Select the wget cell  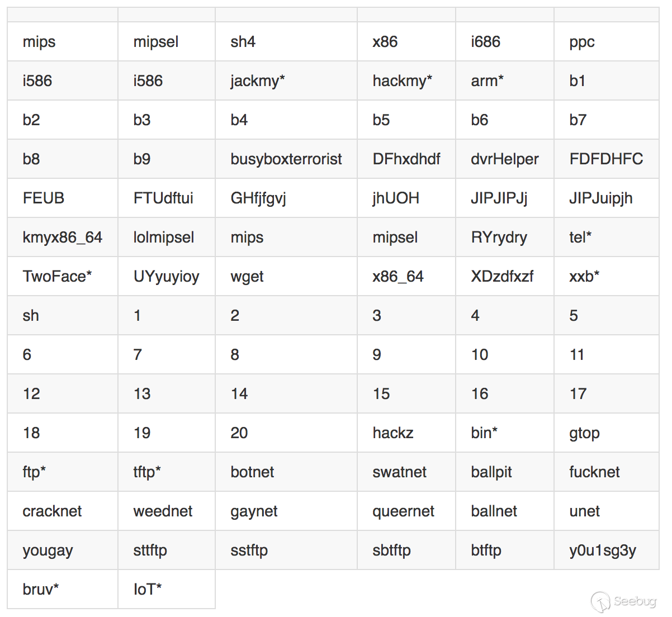tap(247, 277)
